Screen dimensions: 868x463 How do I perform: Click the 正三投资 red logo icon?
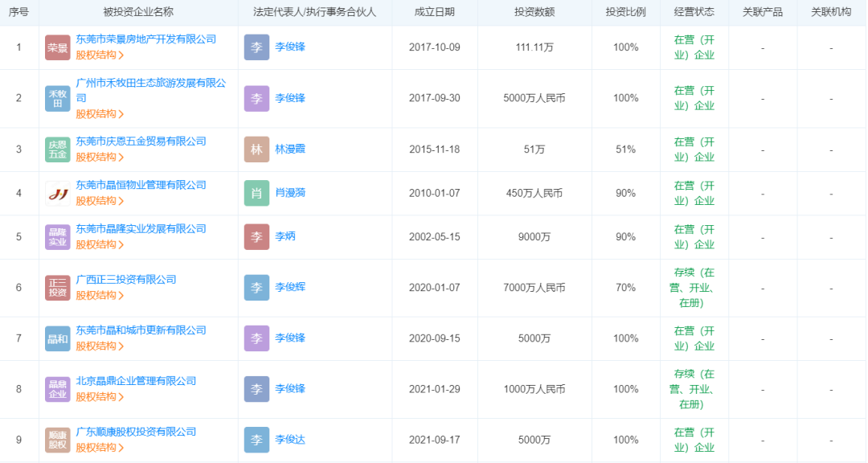58,288
